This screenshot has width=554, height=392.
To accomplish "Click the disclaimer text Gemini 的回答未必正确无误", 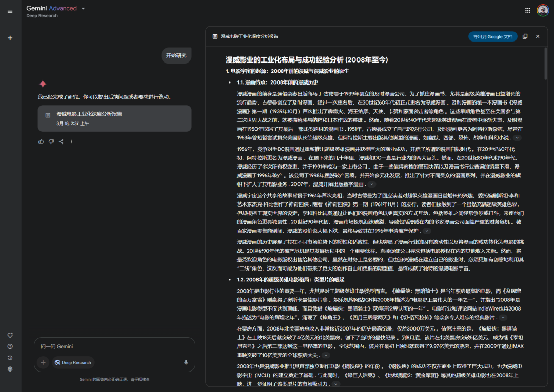I will (114, 379).
